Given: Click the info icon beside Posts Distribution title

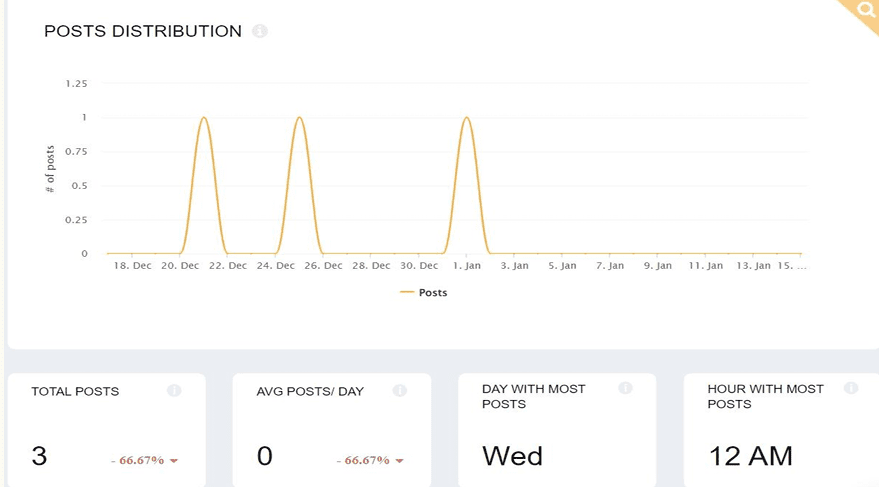Looking at the screenshot, I should pyautogui.click(x=260, y=31).
